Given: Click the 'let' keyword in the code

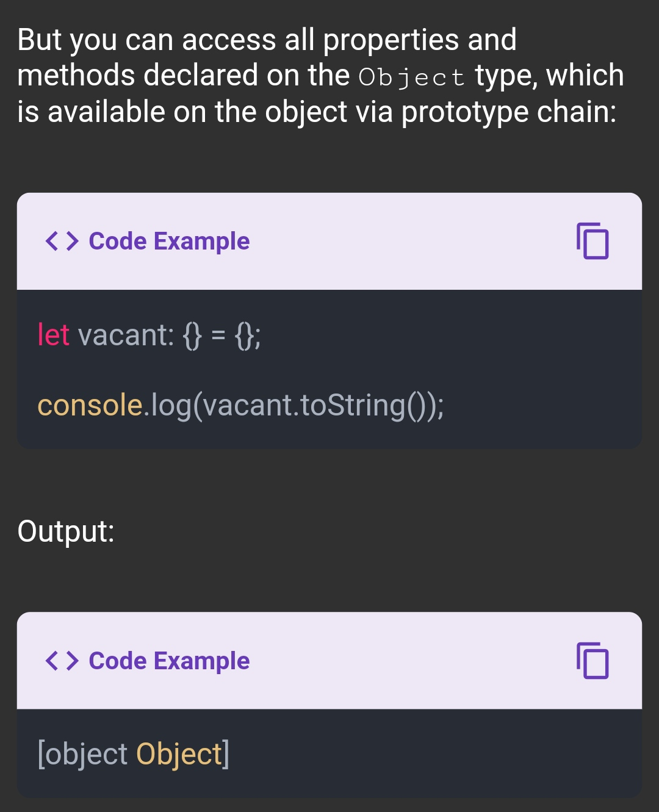Looking at the screenshot, I should tap(54, 335).
